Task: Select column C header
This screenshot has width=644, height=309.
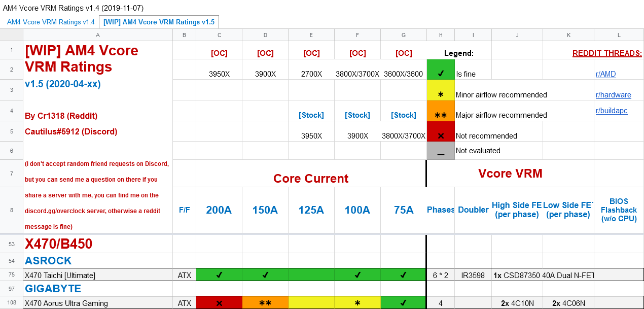Action: click(x=219, y=35)
